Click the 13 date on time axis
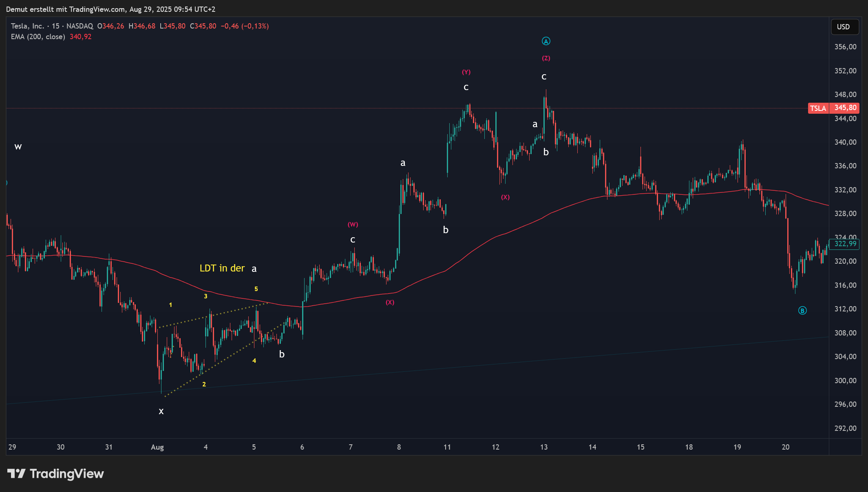 coord(544,447)
